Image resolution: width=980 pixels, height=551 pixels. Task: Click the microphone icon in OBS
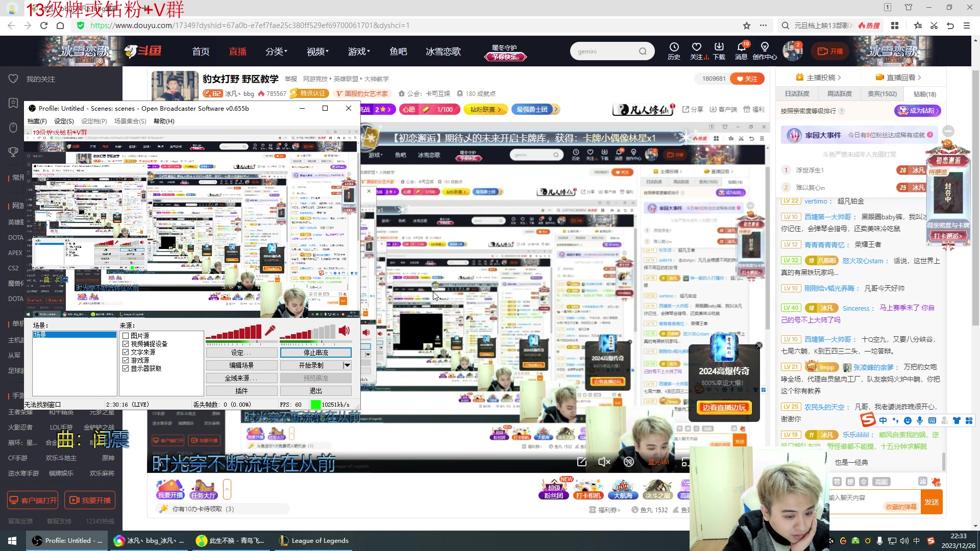coord(270,331)
